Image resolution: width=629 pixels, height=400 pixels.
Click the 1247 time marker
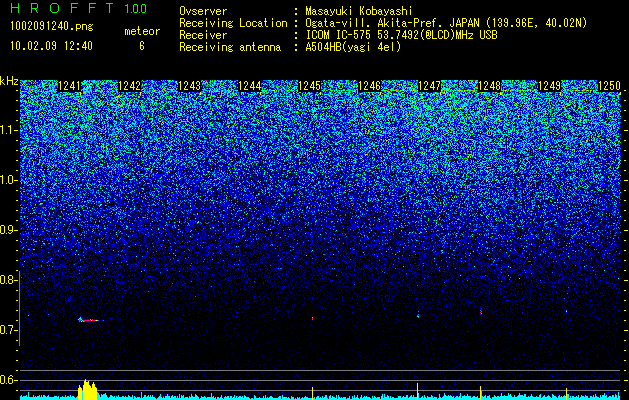click(430, 86)
